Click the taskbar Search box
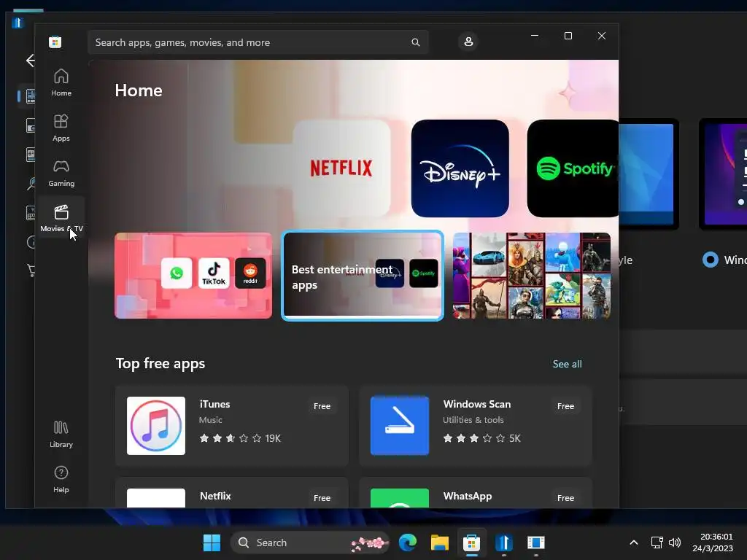The width and height of the screenshot is (747, 560). tap(310, 542)
